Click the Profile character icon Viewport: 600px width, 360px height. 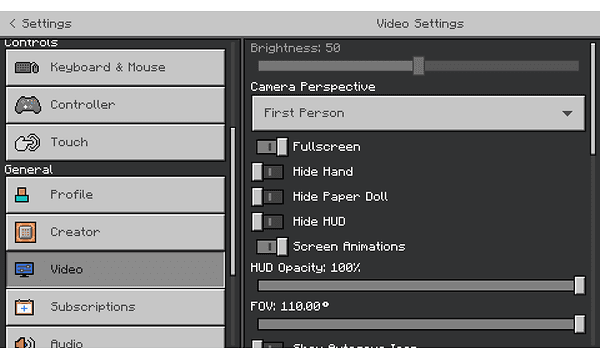[22, 195]
